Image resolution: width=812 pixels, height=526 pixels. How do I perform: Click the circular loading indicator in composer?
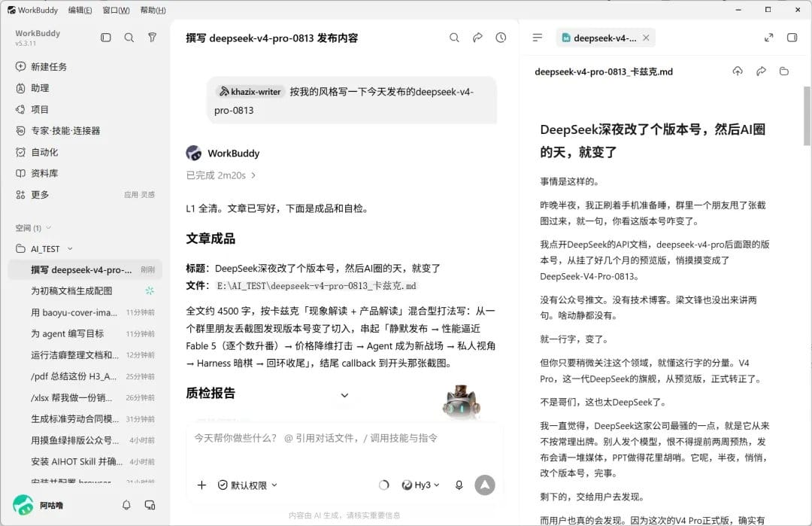[x=383, y=485]
